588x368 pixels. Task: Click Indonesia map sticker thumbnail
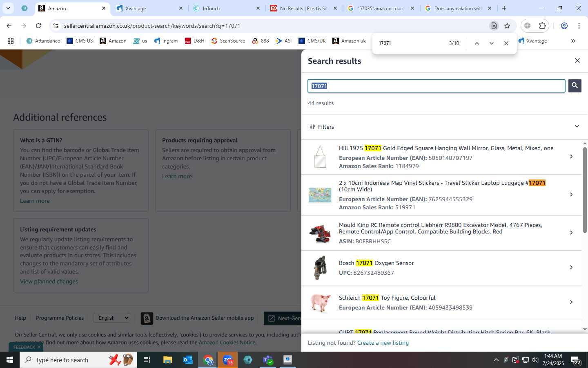pyautogui.click(x=320, y=195)
